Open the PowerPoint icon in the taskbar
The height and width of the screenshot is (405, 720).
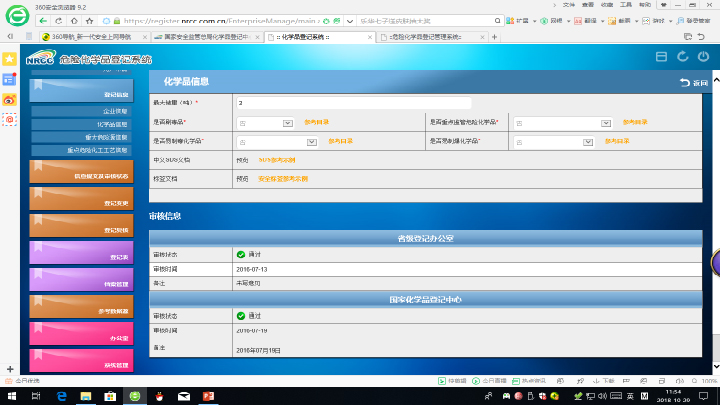coord(209,396)
